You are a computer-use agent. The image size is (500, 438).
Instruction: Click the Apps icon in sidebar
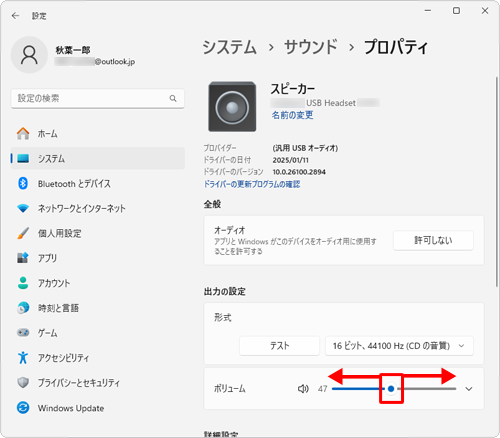pyautogui.click(x=23, y=258)
